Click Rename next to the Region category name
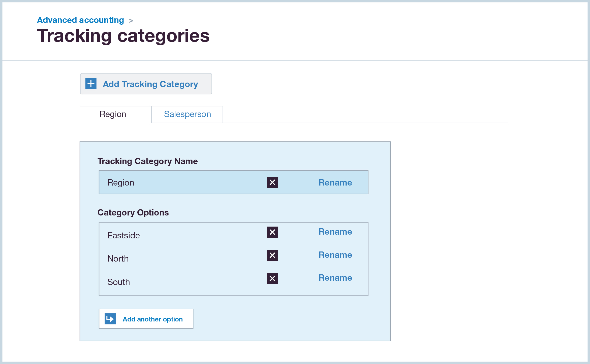The height and width of the screenshot is (364, 590). tap(335, 183)
